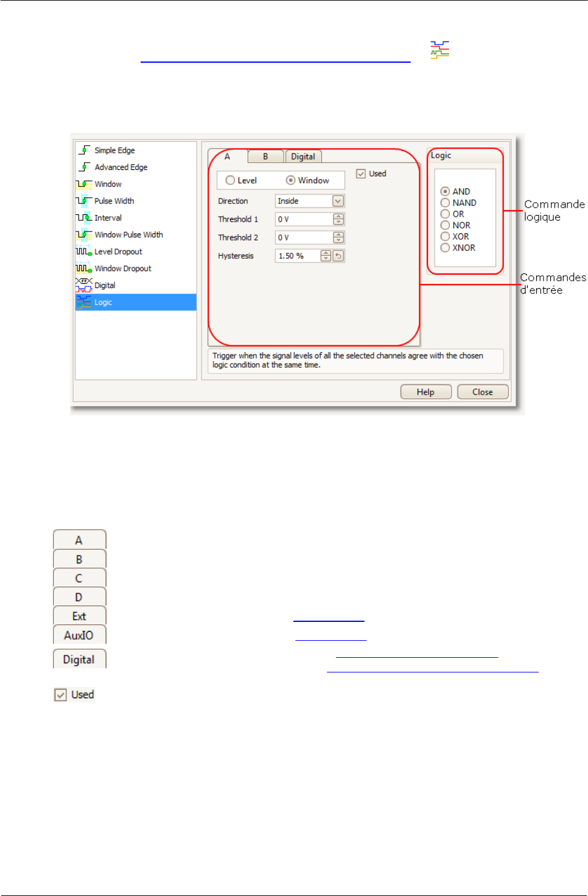
Task: Pick the Window Pulse Width icon
Action: pyautogui.click(x=84, y=235)
